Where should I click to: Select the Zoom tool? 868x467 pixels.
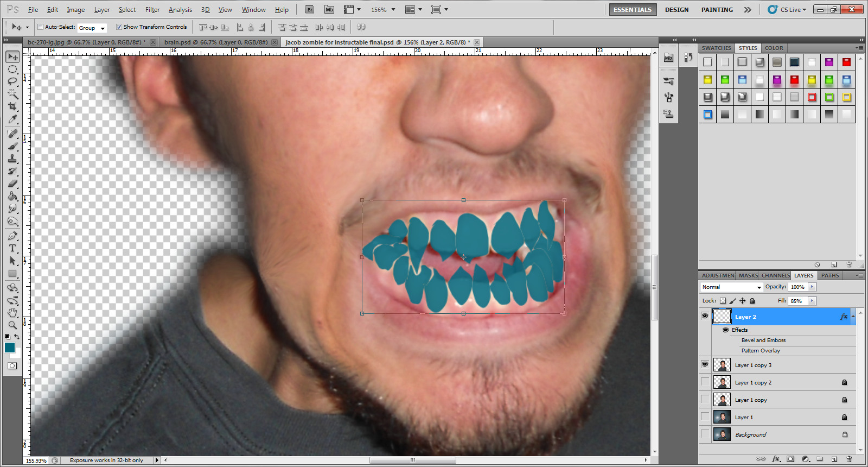(x=12, y=325)
